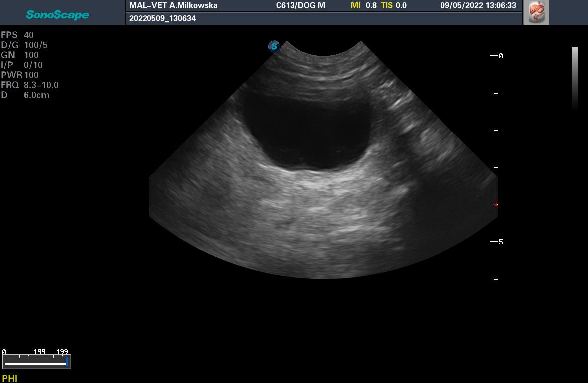Click the MI 0.8 mechanical index readout

pos(364,6)
